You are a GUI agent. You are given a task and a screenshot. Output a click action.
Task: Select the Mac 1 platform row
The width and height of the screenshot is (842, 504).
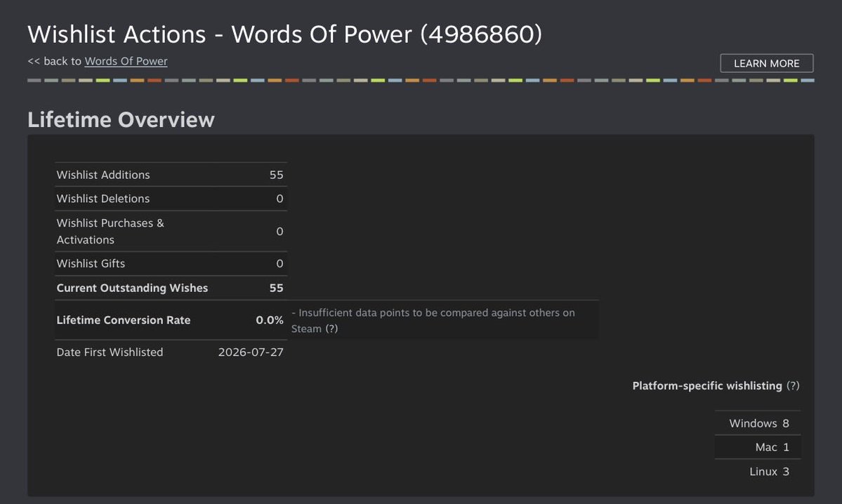[758, 447]
